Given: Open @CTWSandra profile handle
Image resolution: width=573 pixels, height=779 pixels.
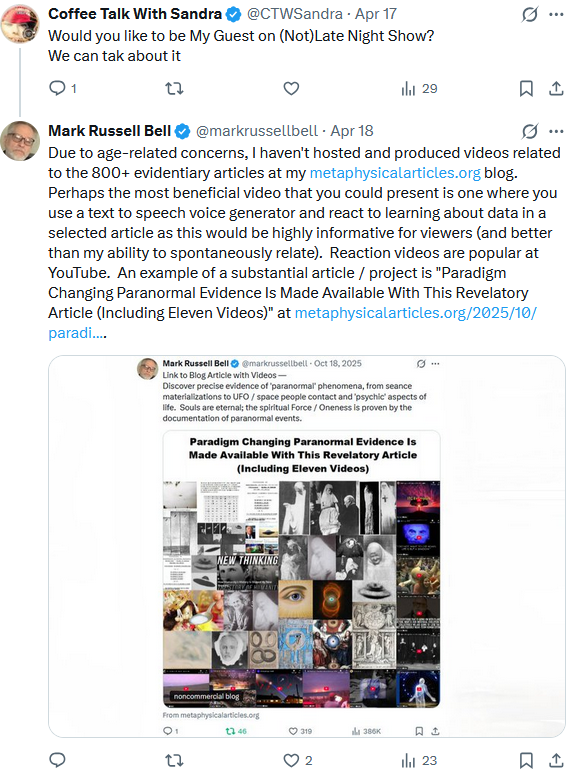Looking at the screenshot, I should (x=295, y=14).
